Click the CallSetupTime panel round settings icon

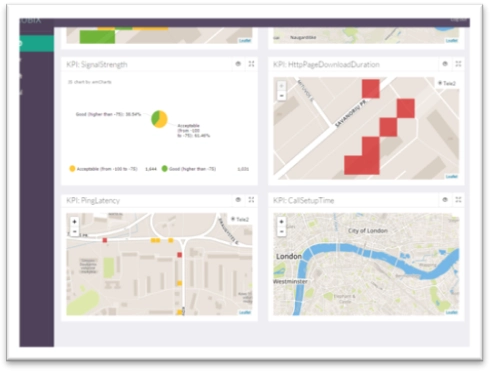pos(445,200)
